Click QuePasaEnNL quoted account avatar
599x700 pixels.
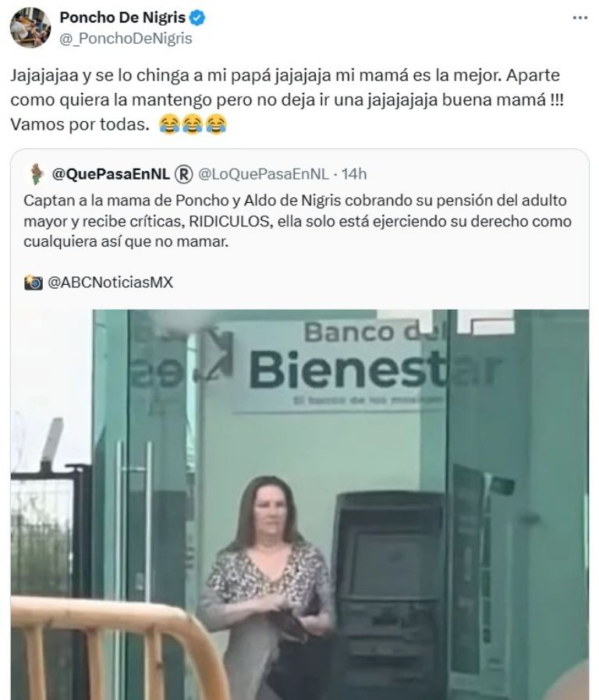click(36, 174)
